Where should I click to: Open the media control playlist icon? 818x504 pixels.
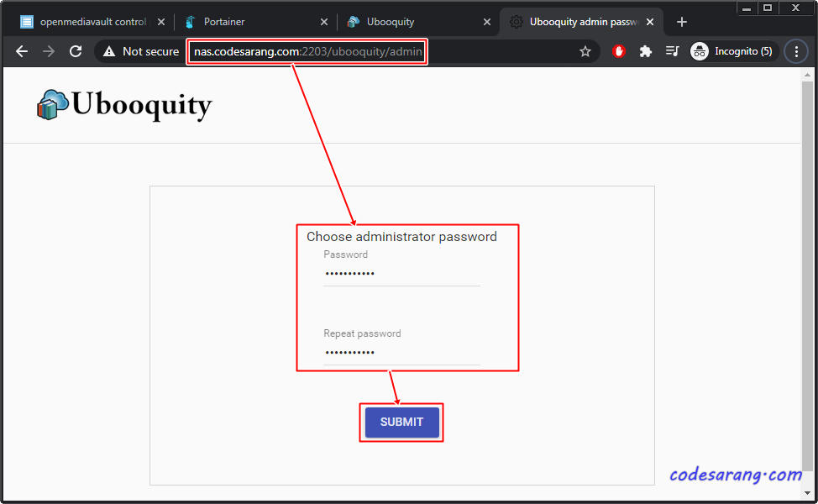click(x=672, y=51)
